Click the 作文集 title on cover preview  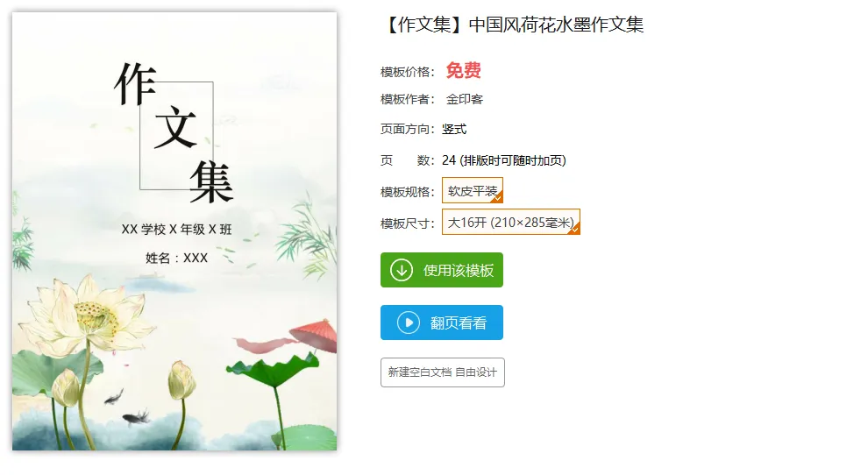(x=174, y=132)
